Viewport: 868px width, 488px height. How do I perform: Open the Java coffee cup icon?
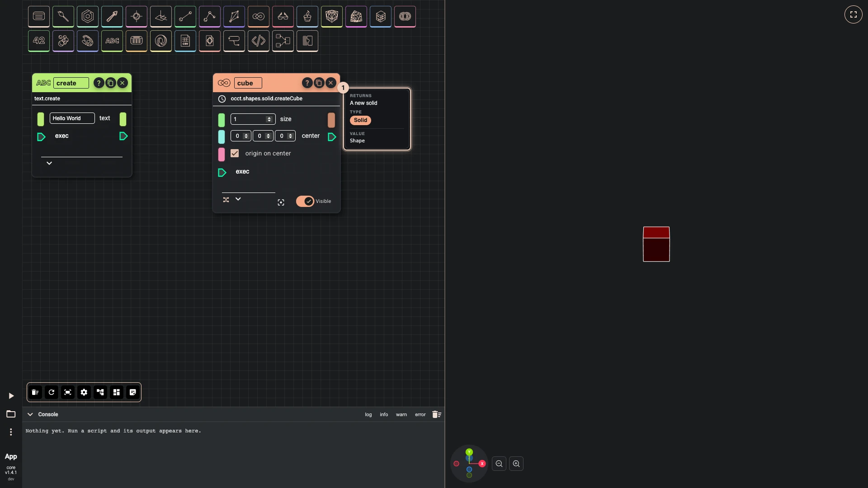point(307,17)
